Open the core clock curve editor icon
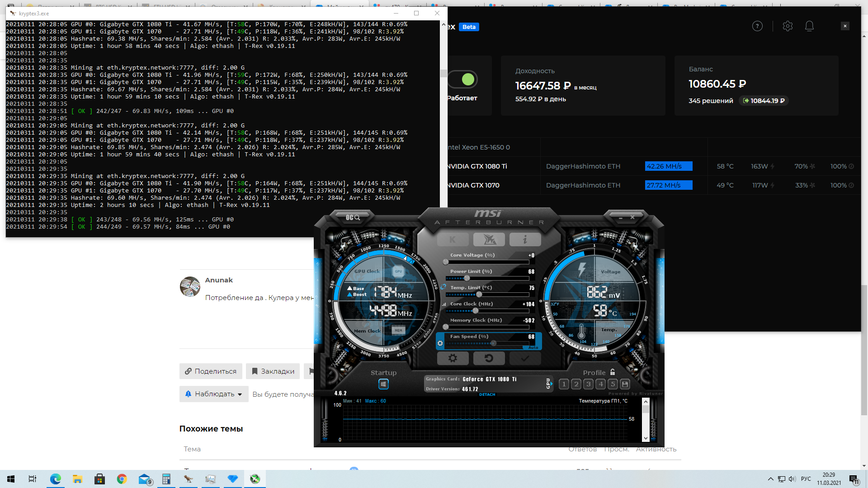The width and height of the screenshot is (868, 488). 443,304
